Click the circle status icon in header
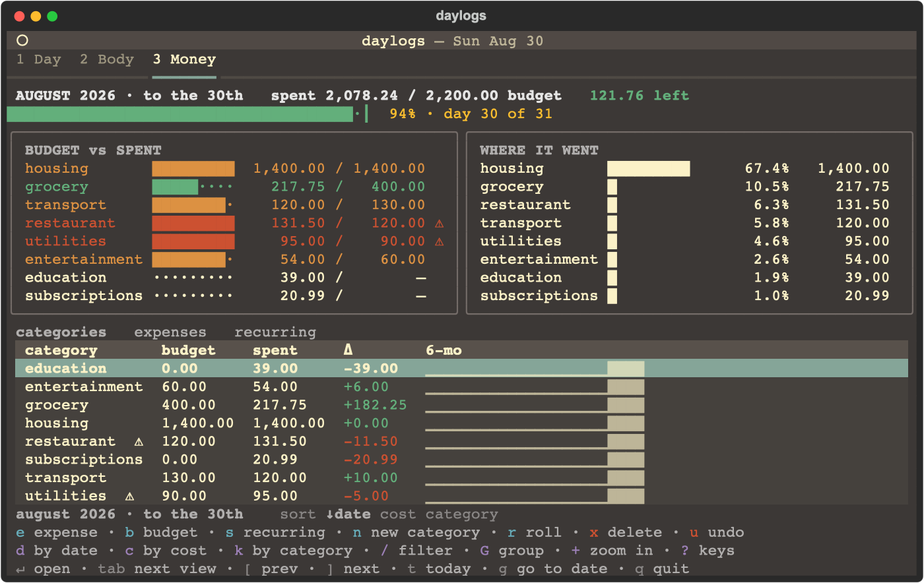 pyautogui.click(x=22, y=40)
